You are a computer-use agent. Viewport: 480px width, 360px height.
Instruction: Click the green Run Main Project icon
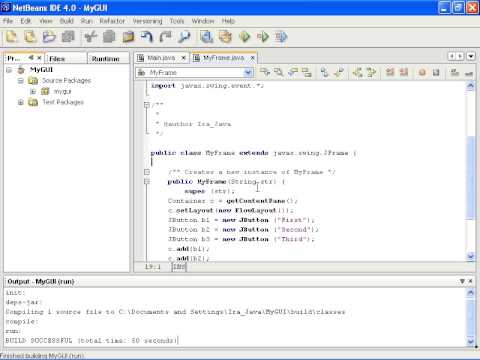tap(244, 37)
